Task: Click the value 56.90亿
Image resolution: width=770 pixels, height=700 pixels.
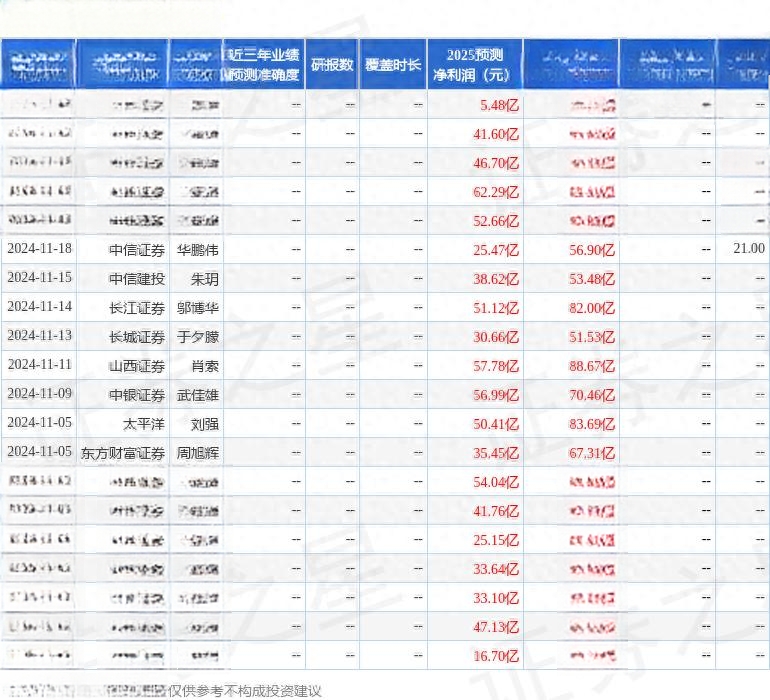Action: coord(592,250)
